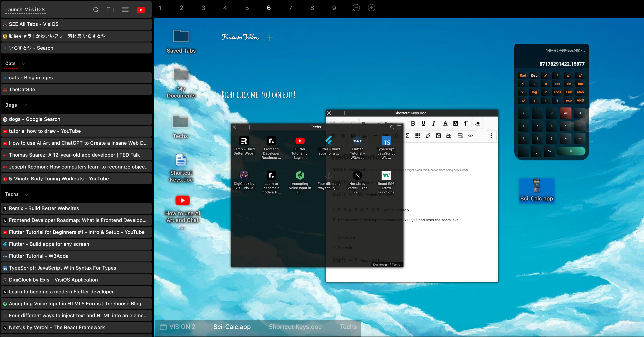Open '5 Minute Body Toning Workouts' sidebar tab
The image size is (644, 337).
click(76, 179)
